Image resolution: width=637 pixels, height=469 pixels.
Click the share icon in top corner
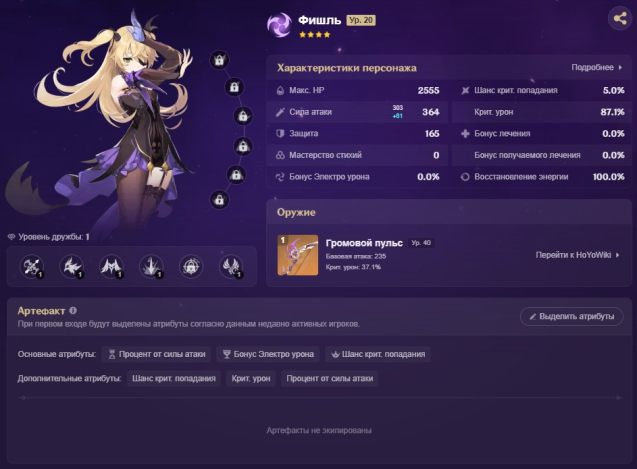(620, 18)
